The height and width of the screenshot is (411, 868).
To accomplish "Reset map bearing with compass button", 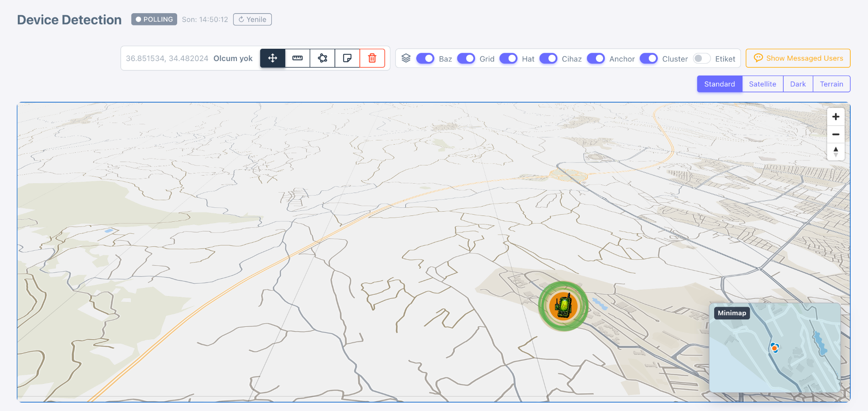I will [x=836, y=152].
